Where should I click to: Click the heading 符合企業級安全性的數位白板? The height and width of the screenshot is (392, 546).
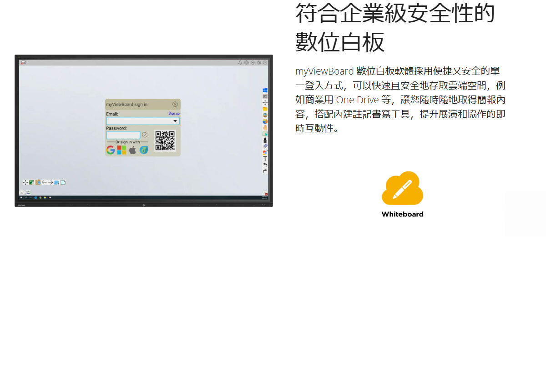[395, 27]
